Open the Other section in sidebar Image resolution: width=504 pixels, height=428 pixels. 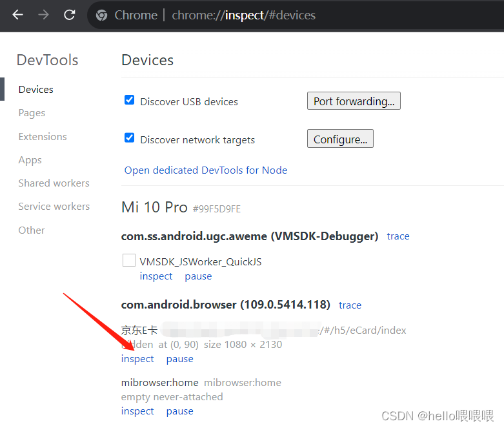(32, 230)
